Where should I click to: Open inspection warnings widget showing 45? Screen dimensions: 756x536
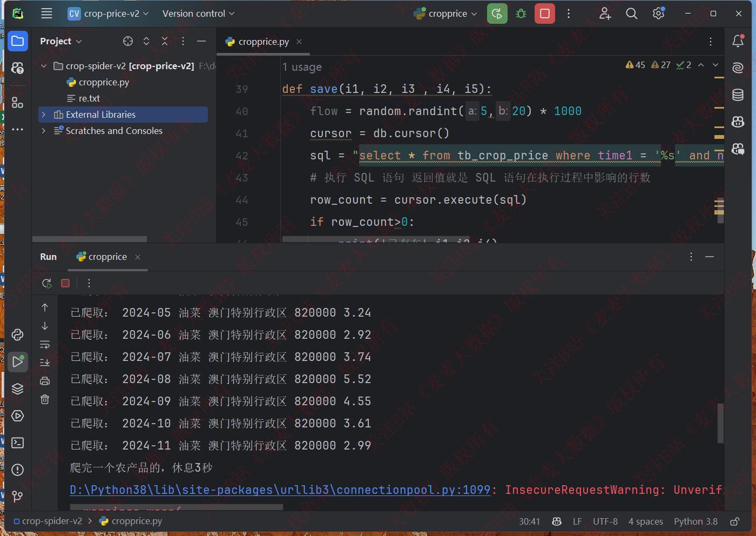coord(636,65)
